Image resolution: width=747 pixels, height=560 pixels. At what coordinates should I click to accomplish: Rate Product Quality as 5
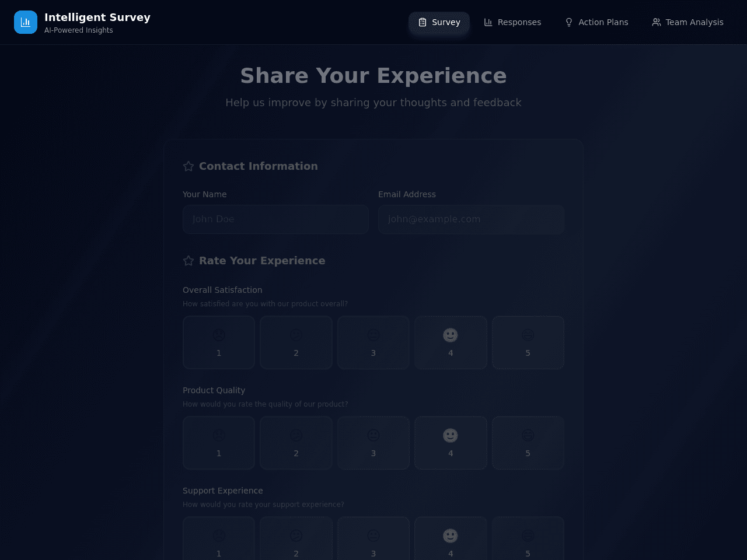point(528,443)
